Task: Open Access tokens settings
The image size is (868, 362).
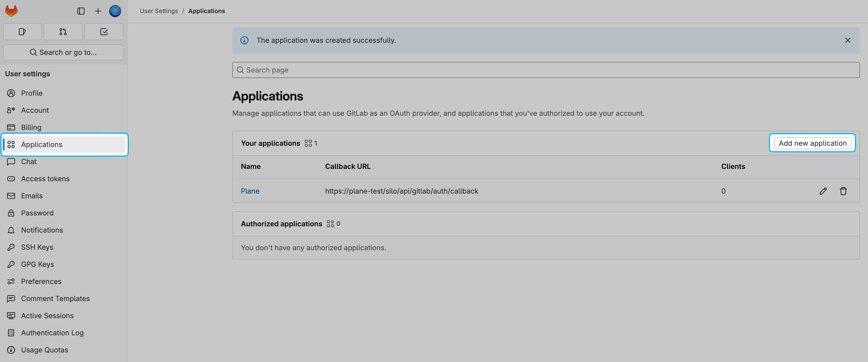Action: pyautogui.click(x=45, y=178)
